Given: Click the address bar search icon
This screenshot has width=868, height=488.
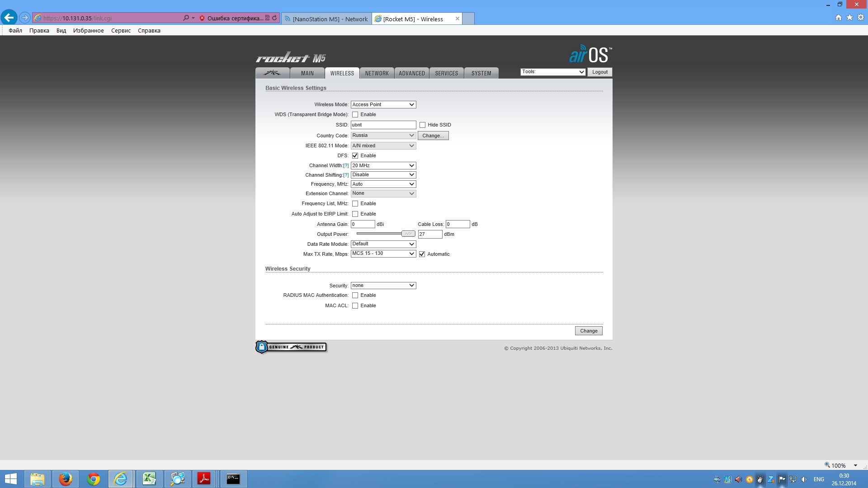Looking at the screenshot, I should pyautogui.click(x=186, y=18).
